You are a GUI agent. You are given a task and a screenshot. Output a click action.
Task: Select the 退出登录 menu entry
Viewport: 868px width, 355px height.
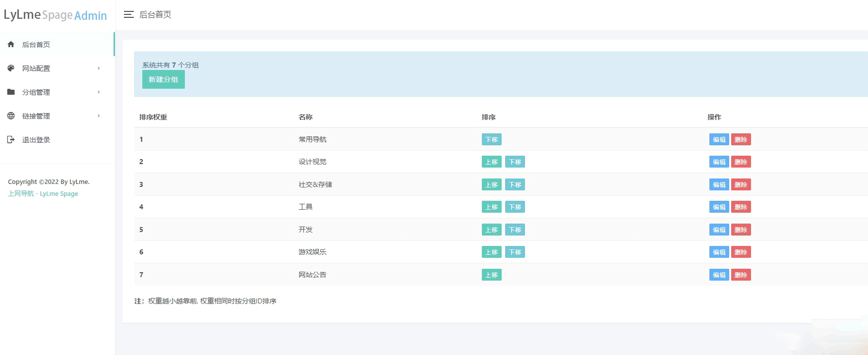[x=57, y=139]
